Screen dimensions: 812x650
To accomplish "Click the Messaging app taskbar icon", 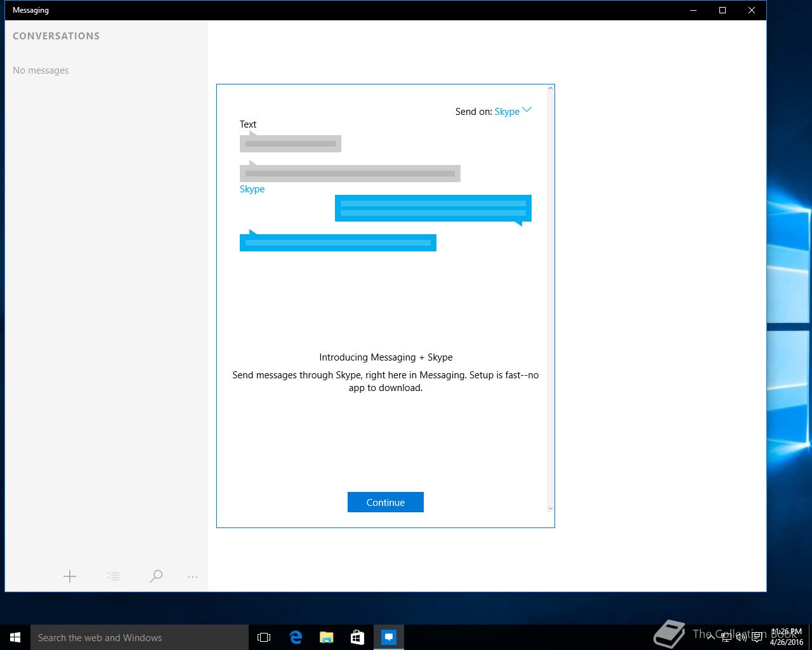I will 389,637.
